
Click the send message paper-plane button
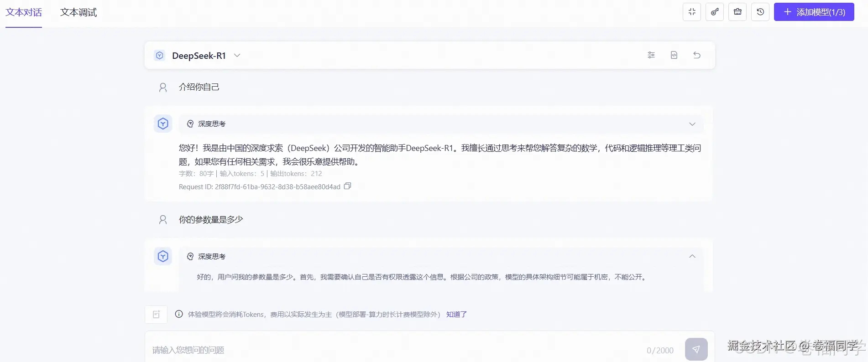696,349
